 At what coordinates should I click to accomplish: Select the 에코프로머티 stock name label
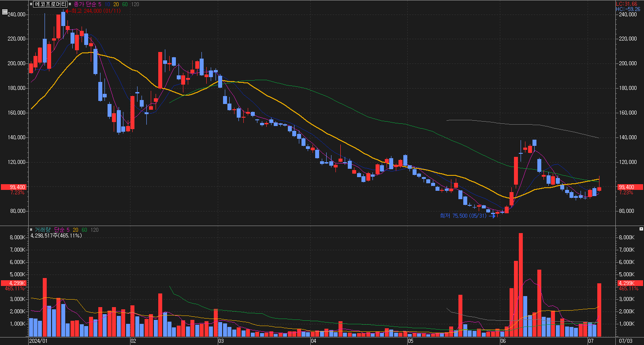point(50,4)
